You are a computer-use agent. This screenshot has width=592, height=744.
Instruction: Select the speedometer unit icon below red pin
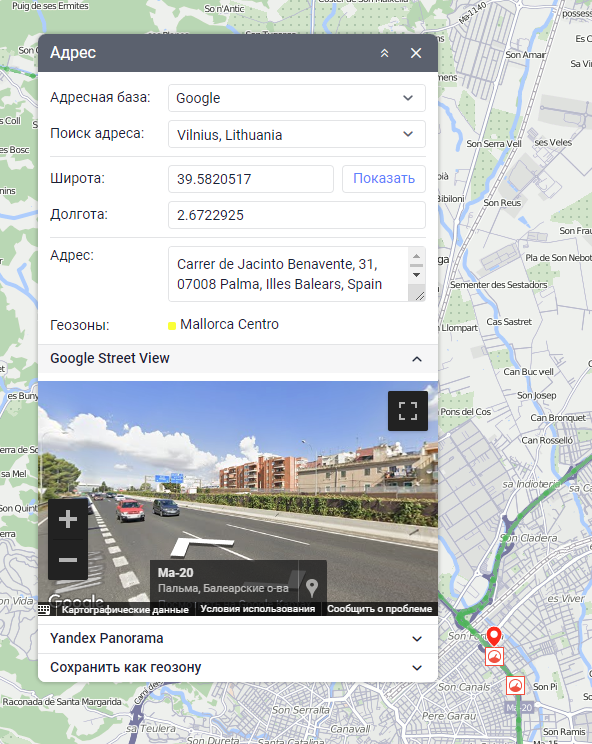[494, 657]
